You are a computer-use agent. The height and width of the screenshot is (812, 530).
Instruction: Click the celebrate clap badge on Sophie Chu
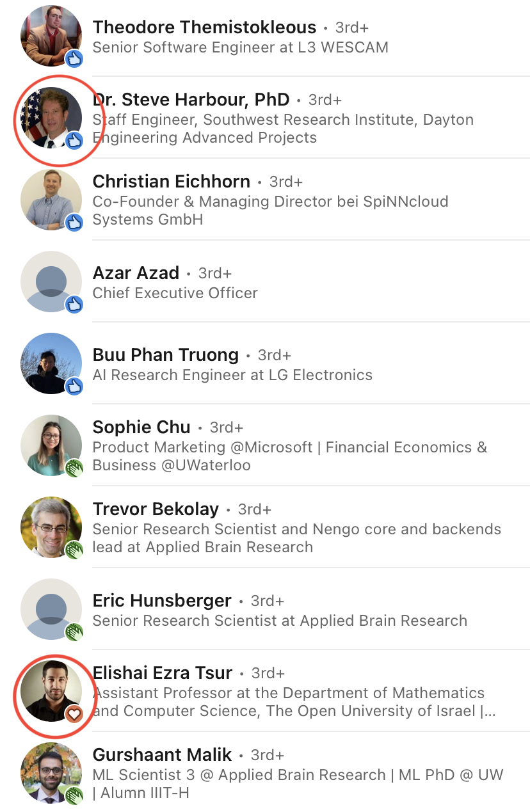74,468
